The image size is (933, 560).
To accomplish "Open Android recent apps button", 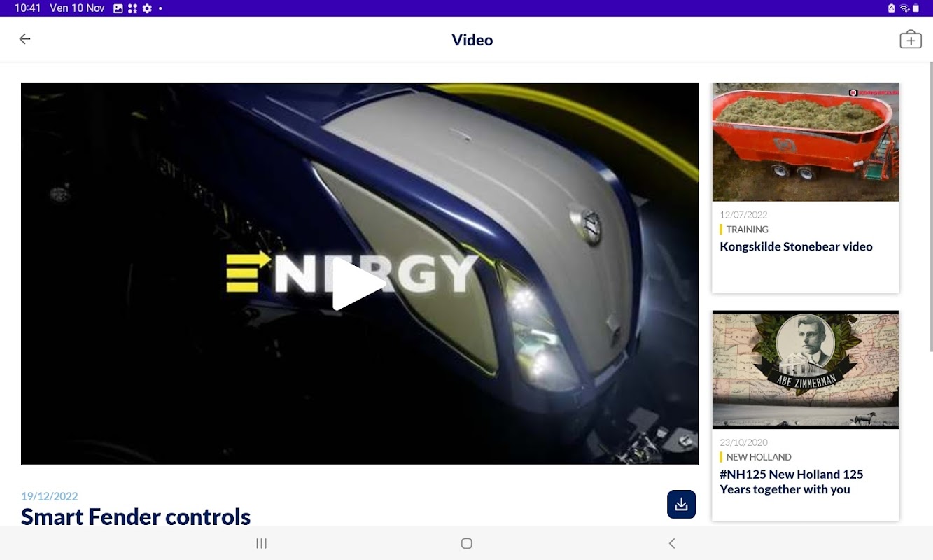I will tap(262, 543).
